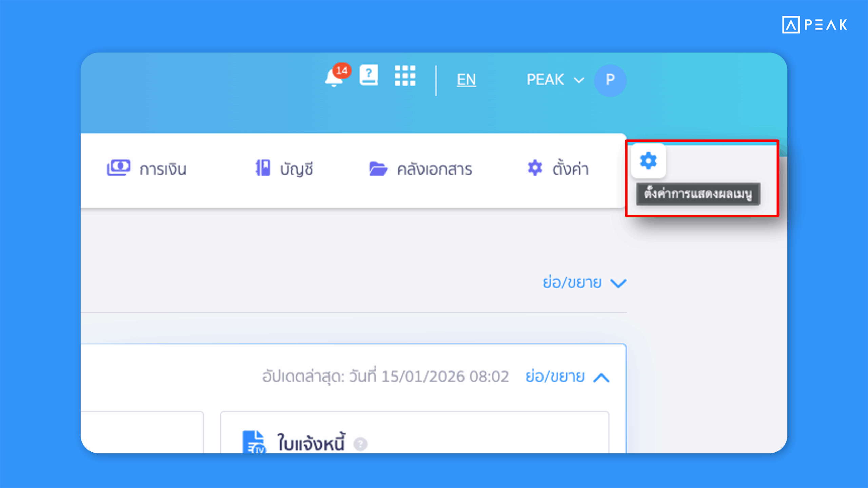
Task: Click the P profile avatar
Action: pyautogui.click(x=610, y=80)
